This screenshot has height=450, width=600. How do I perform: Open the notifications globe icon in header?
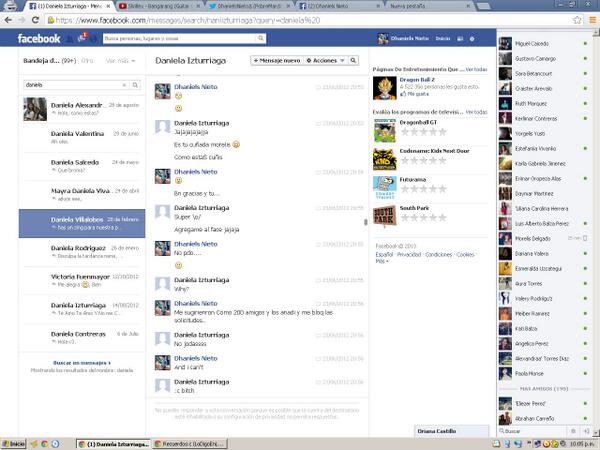pos(93,38)
